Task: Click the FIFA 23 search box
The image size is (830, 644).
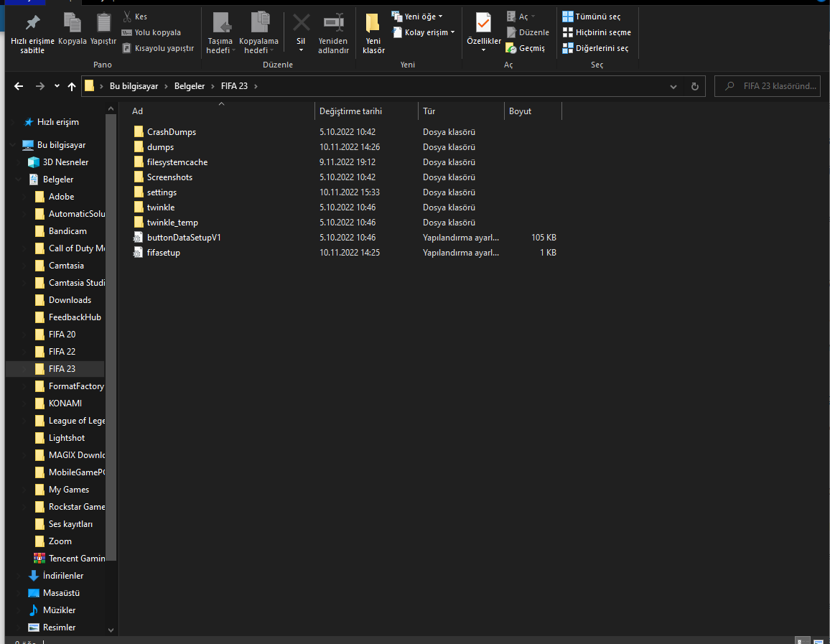Action: (x=767, y=85)
